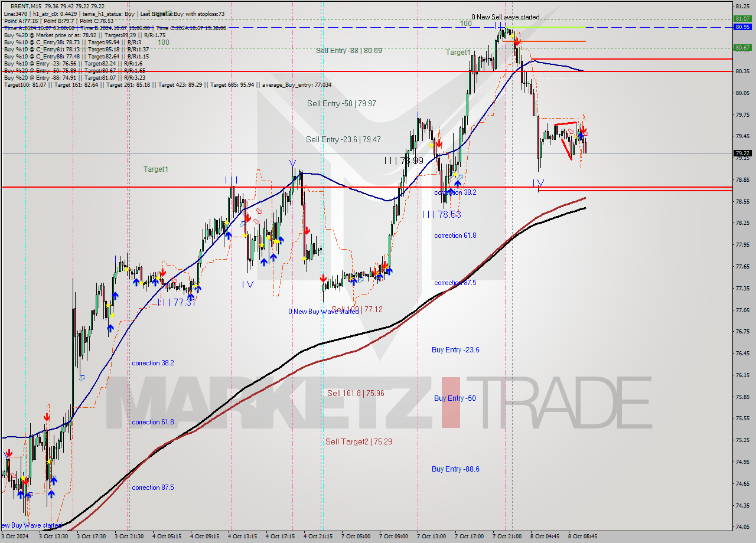
Task: Click the green 80.67 price tag
Action: (x=742, y=48)
